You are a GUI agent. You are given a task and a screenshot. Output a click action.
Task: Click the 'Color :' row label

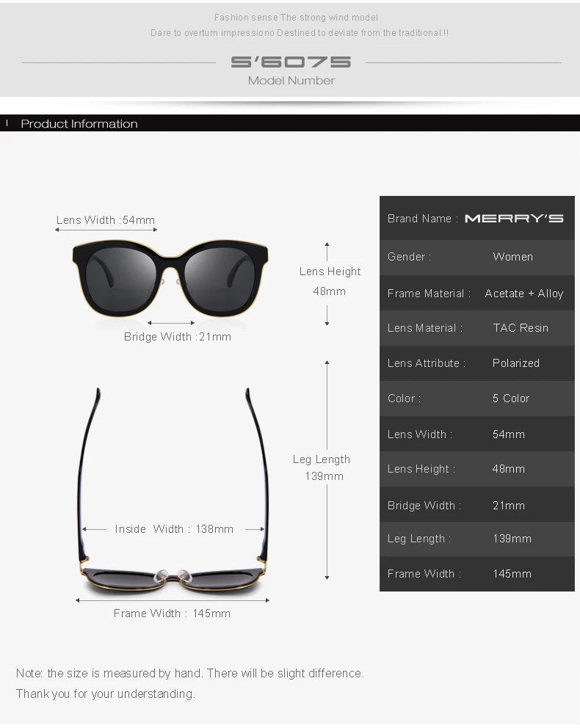(404, 398)
